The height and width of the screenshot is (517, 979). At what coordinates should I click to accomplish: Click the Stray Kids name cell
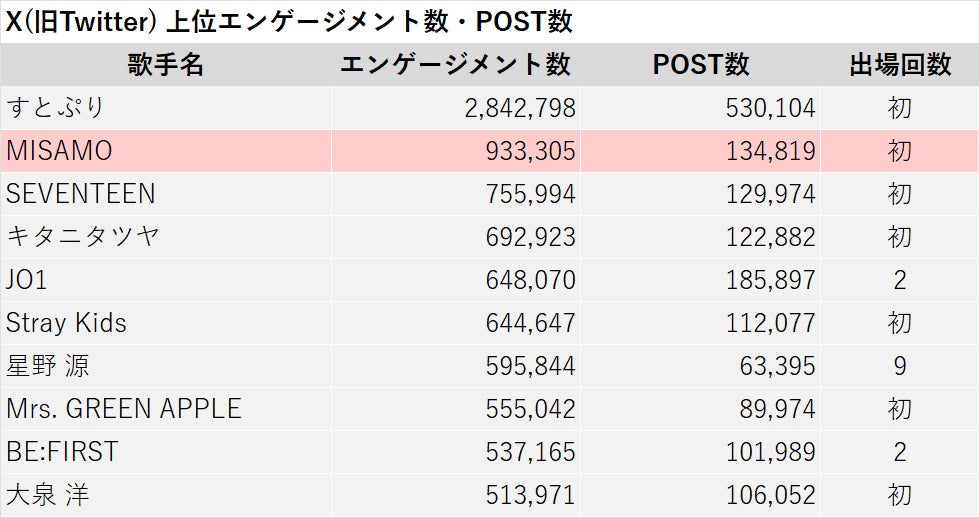click(x=66, y=323)
